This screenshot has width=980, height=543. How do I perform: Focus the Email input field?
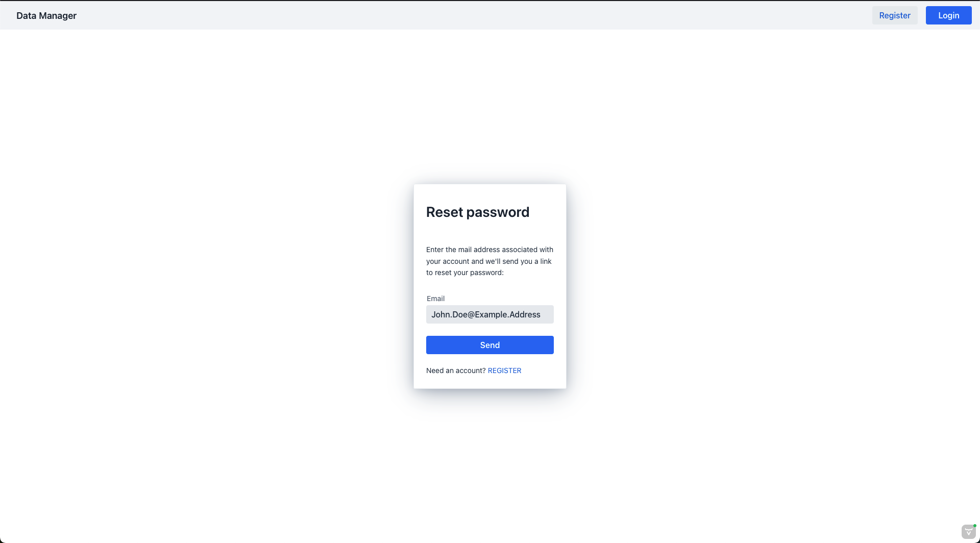point(489,314)
